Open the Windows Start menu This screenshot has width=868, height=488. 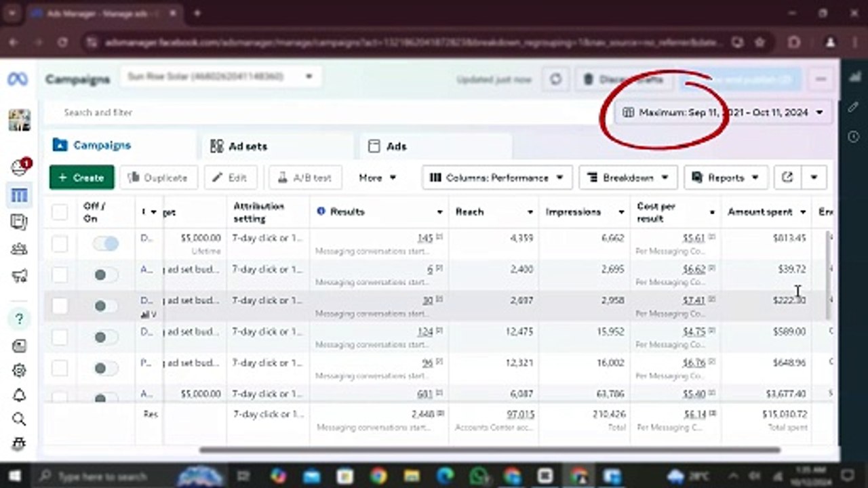[x=14, y=476]
